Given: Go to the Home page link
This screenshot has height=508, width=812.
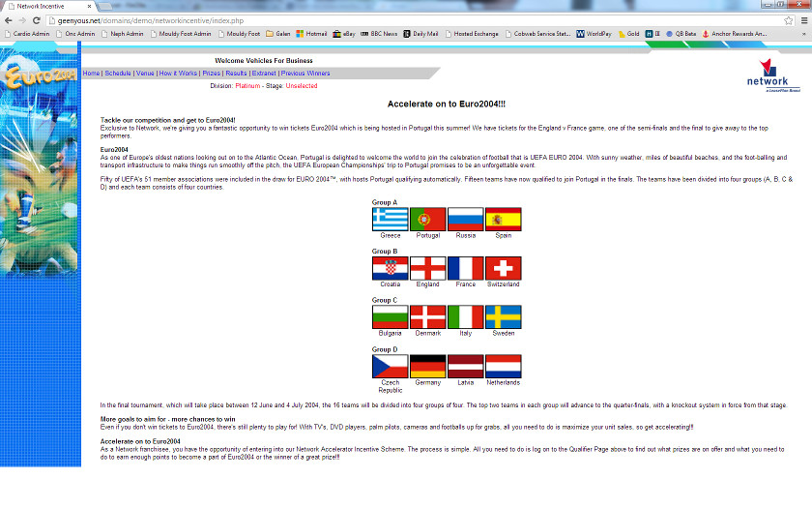Looking at the screenshot, I should [91, 74].
